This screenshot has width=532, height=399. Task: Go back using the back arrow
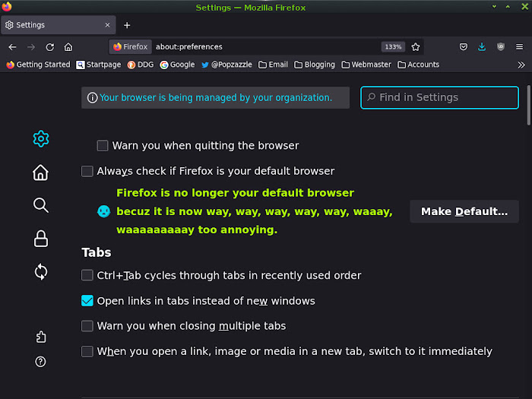click(12, 47)
